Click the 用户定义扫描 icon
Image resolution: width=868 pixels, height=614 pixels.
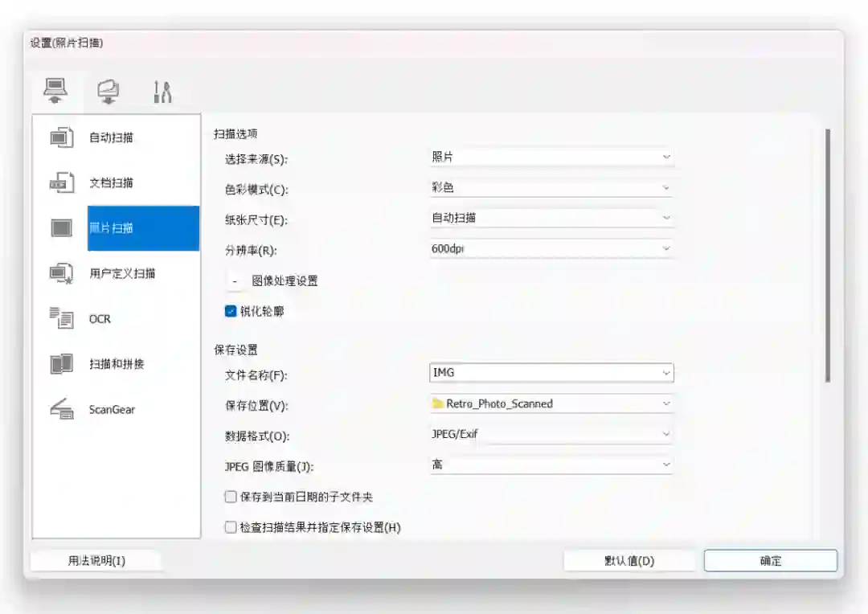click(61, 273)
